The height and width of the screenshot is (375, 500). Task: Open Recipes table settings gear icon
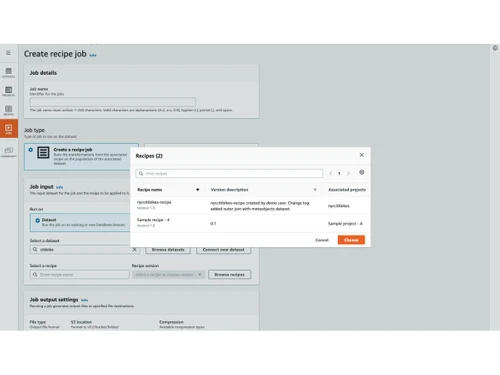(362, 172)
